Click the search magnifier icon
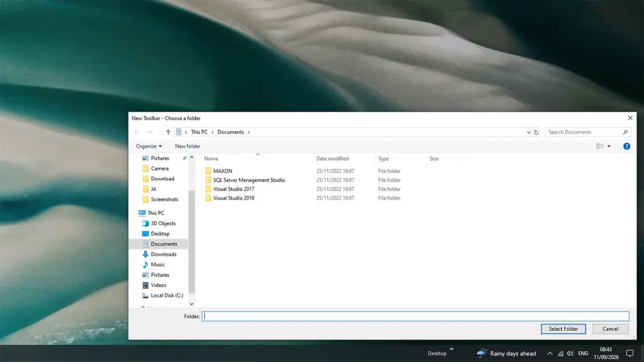Screen dimensions: 644x362 click(x=625, y=132)
